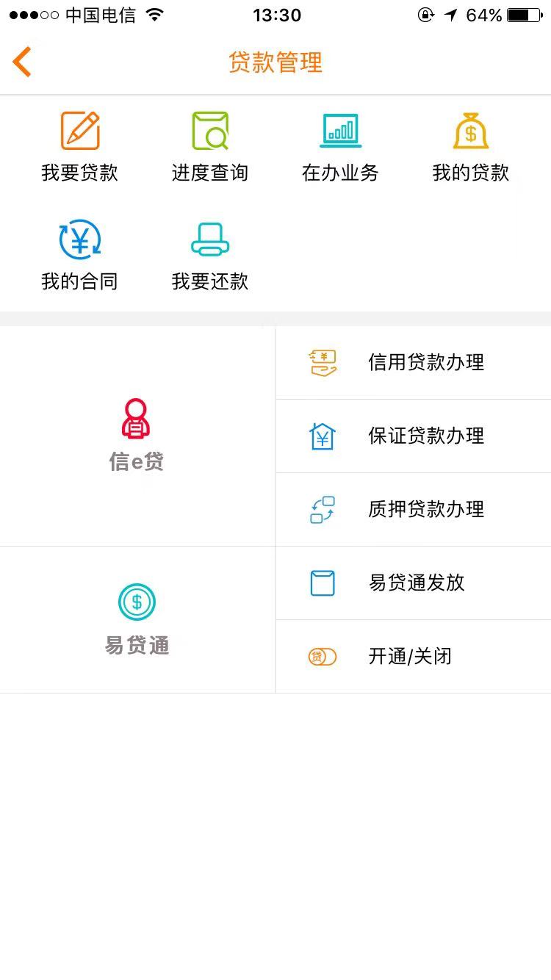Screen dimensions: 551x980
Task: Choose 易贷通发放 option
Action: point(417,583)
